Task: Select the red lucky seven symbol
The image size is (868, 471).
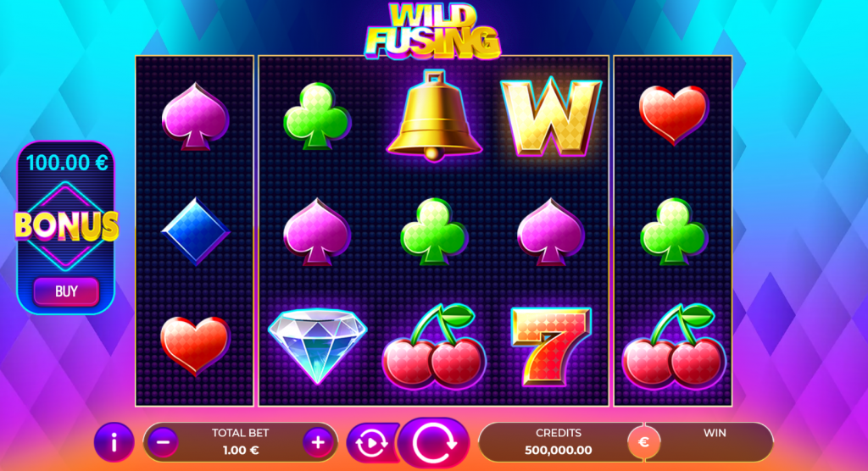Action: [550, 346]
